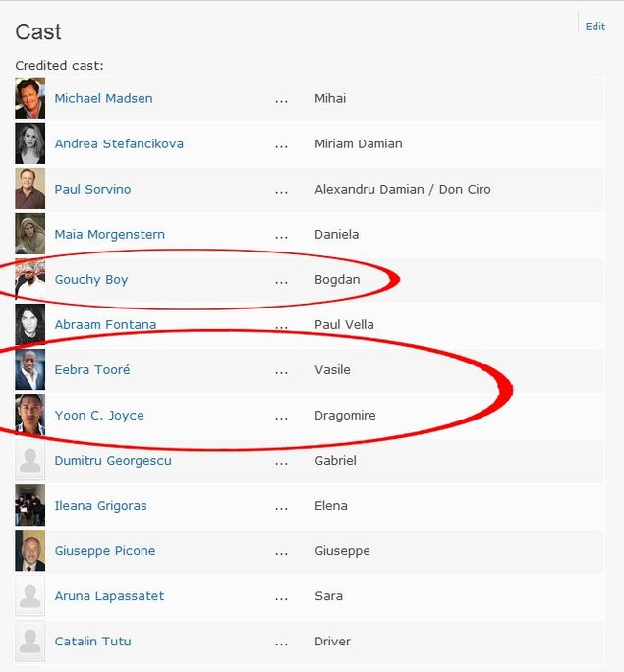Open Eebra Tooré's photo thumbnail

(30, 369)
